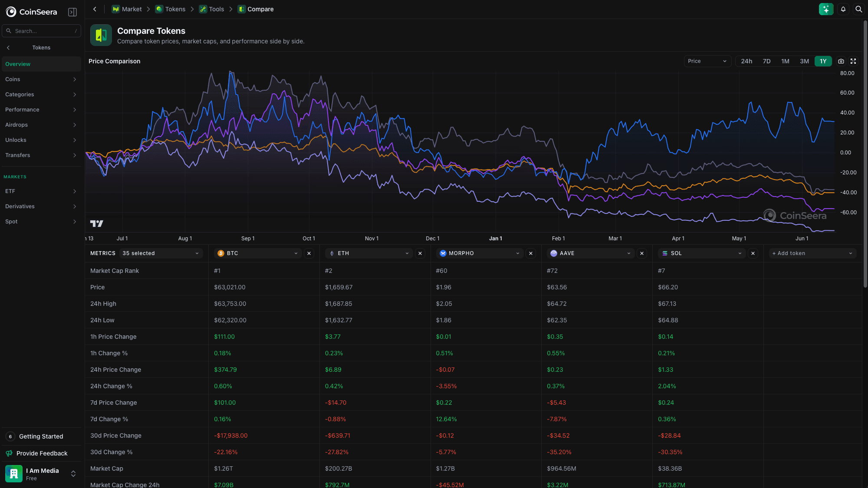Expand the chart to fullscreen

[853, 61]
